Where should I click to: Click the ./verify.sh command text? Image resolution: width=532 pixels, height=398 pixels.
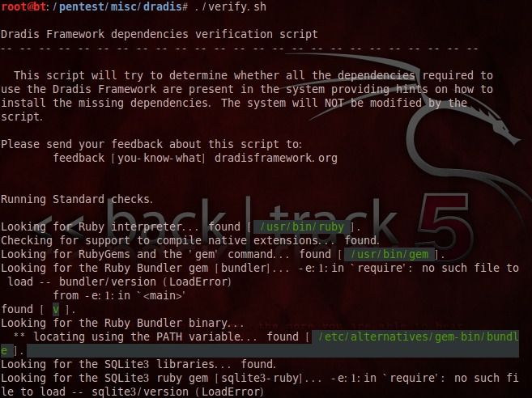click(231, 6)
